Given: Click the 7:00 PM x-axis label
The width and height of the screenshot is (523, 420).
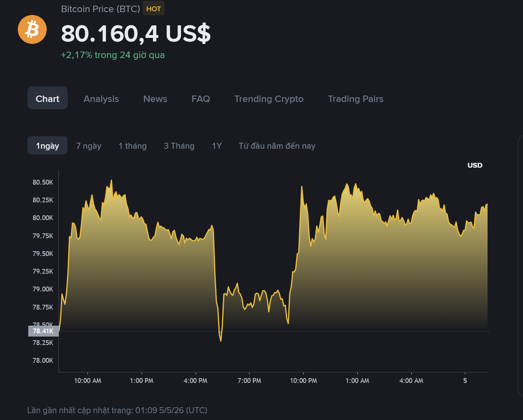Looking at the screenshot, I should click(x=249, y=380).
